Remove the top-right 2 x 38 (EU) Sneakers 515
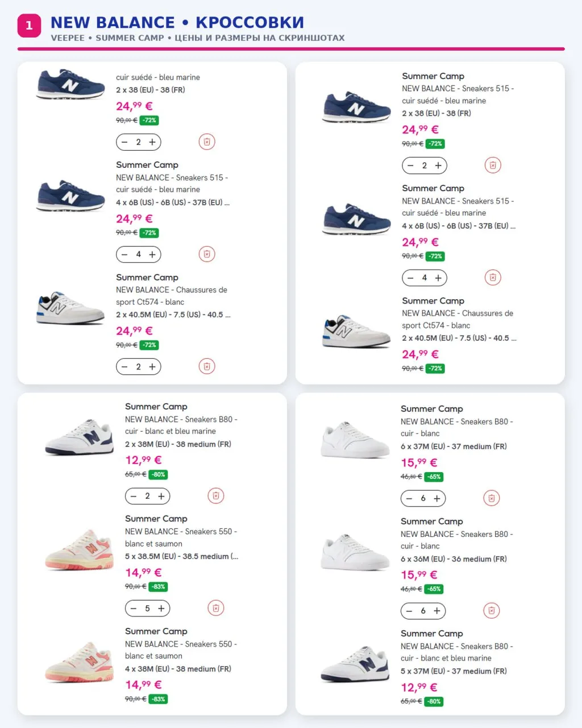This screenshot has height=728, width=582. pyautogui.click(x=493, y=166)
